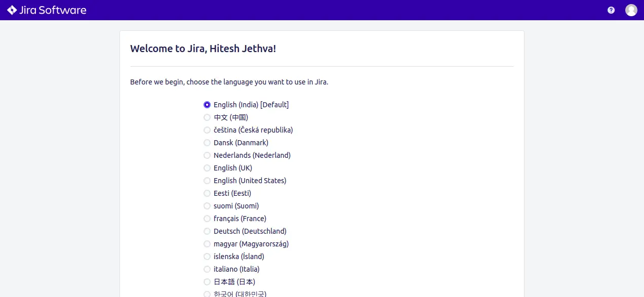Image resolution: width=644 pixels, height=297 pixels.
Task: Click the Jira Software logo
Action: coord(47,10)
